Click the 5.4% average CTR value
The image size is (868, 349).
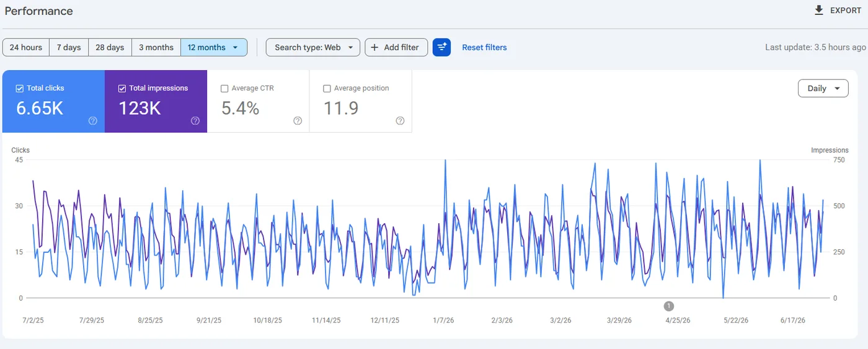(x=240, y=108)
